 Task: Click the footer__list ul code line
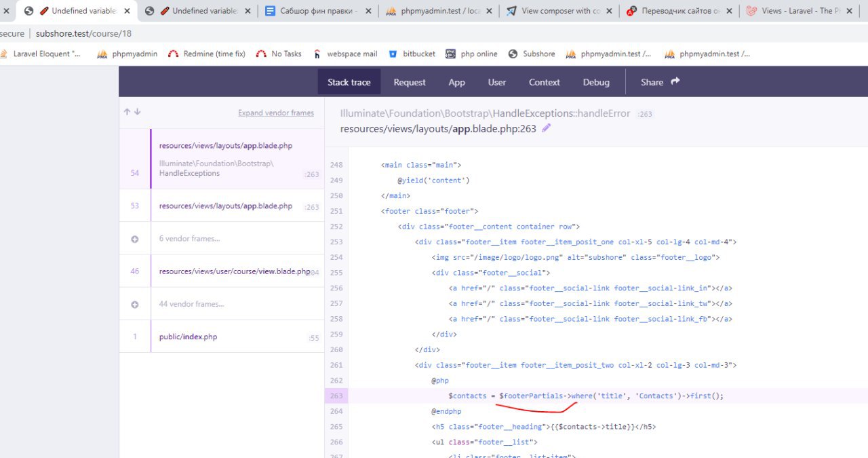point(486,442)
